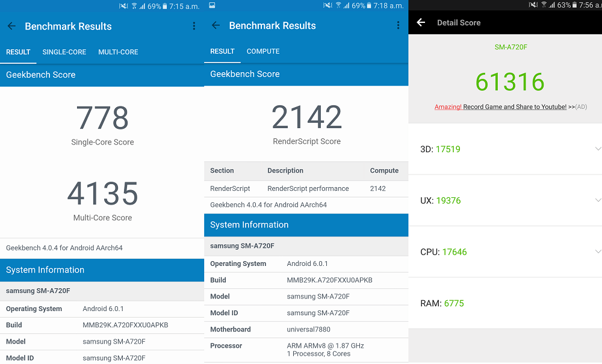Tap the 2142 value in the Compute column
The width and height of the screenshot is (602, 364).
click(x=378, y=189)
